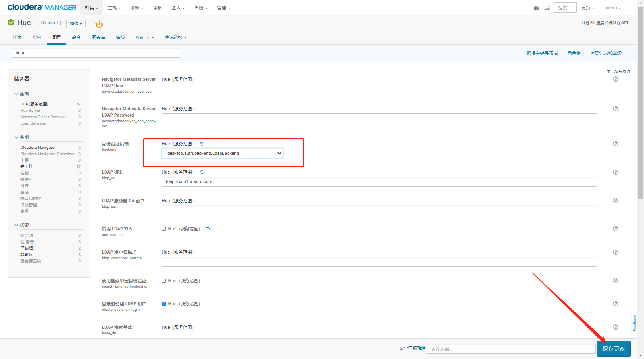Show help for 使用搜索绑定身份验证

[616, 281]
